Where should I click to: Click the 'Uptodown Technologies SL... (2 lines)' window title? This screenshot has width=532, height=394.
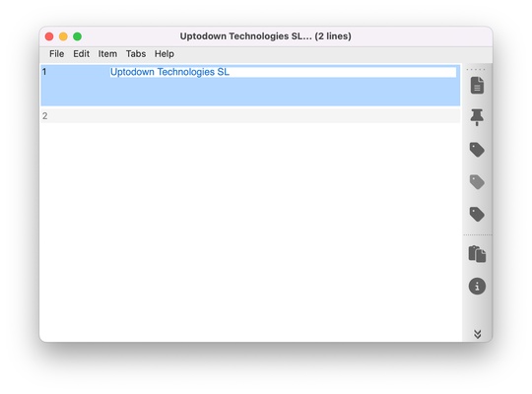[x=266, y=36]
